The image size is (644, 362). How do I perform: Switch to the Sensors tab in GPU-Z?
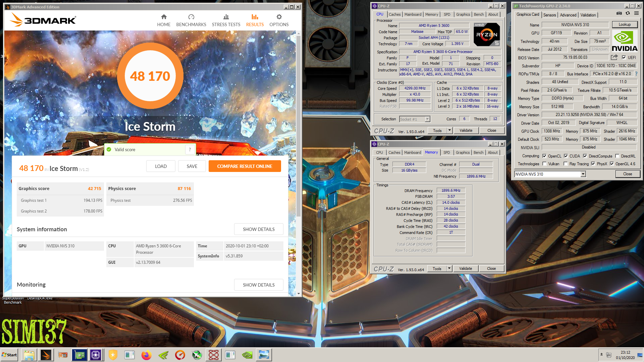click(549, 15)
